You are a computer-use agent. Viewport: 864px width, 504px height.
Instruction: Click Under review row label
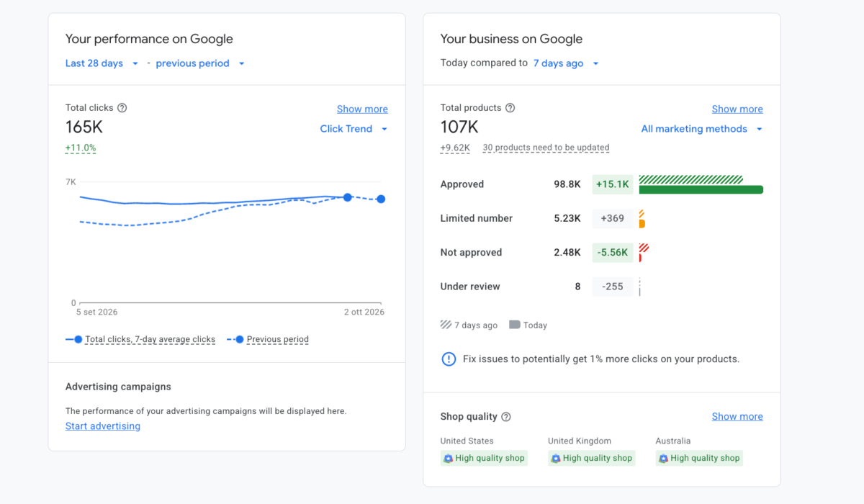pyautogui.click(x=470, y=287)
